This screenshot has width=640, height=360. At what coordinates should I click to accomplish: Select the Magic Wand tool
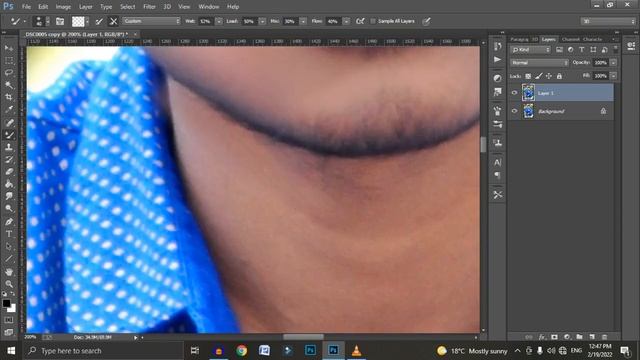click(x=9, y=85)
